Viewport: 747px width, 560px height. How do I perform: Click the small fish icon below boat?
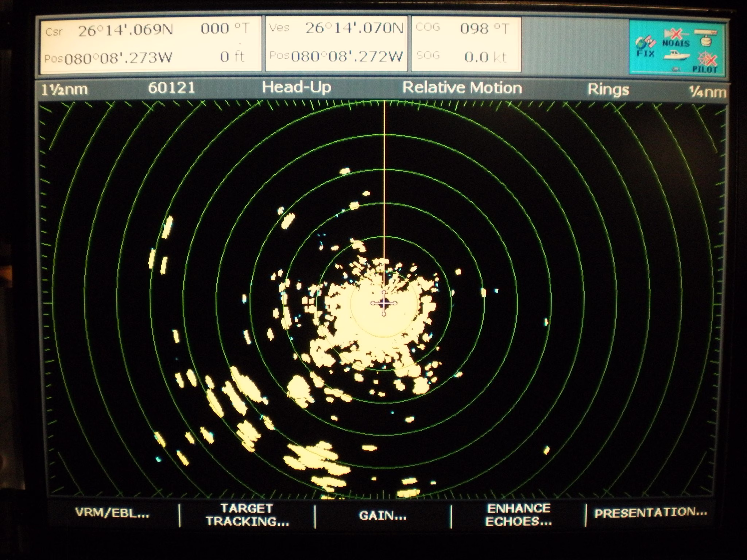click(676, 69)
